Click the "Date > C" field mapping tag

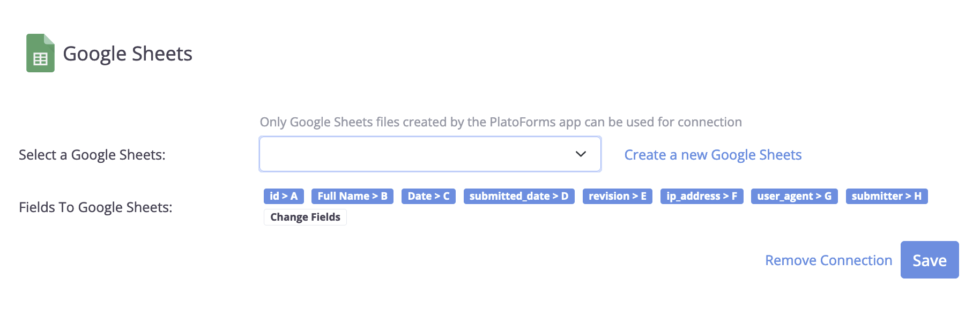pos(428,197)
